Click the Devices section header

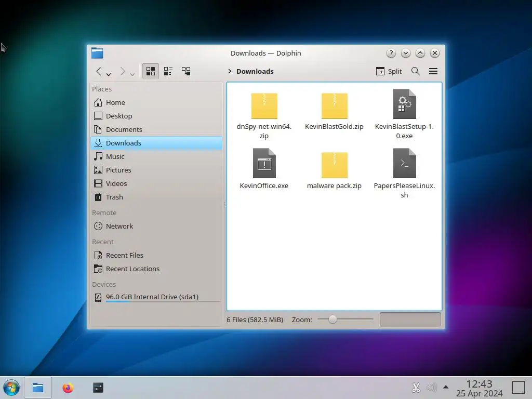point(104,285)
